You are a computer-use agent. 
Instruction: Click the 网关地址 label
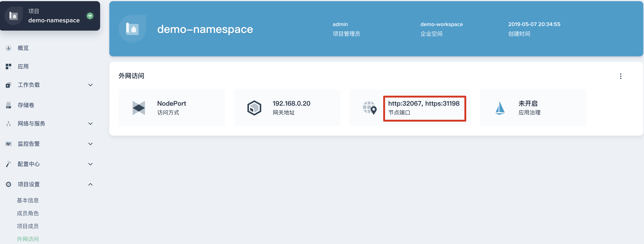pos(284,113)
